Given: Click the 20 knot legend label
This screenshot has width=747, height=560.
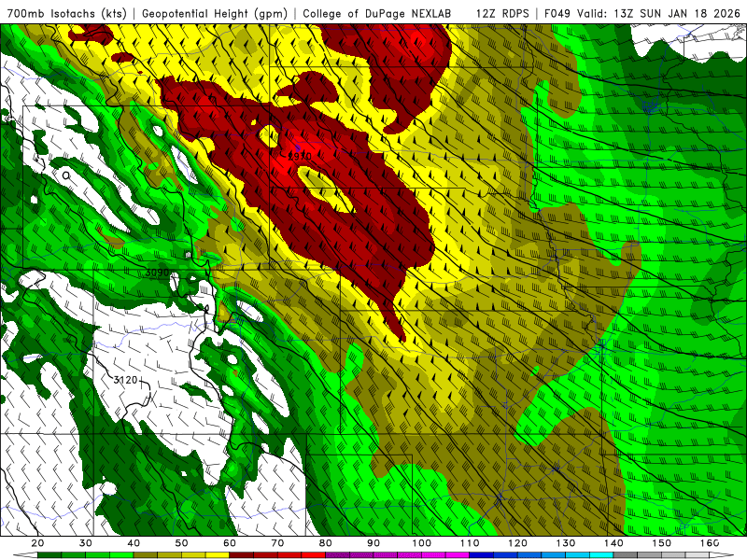Looking at the screenshot, I should (x=37, y=543).
